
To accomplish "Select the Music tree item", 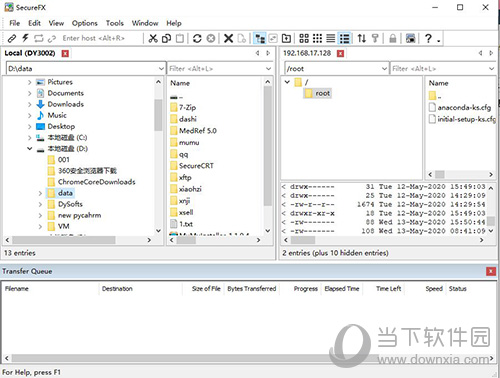I will click(57, 115).
